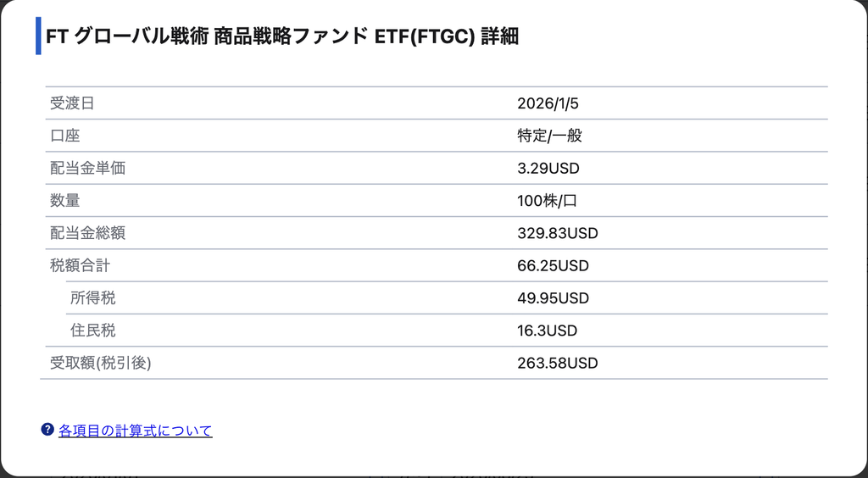The height and width of the screenshot is (478, 868).
Task: Click the 所得税 sub-row label
Action: (93, 298)
